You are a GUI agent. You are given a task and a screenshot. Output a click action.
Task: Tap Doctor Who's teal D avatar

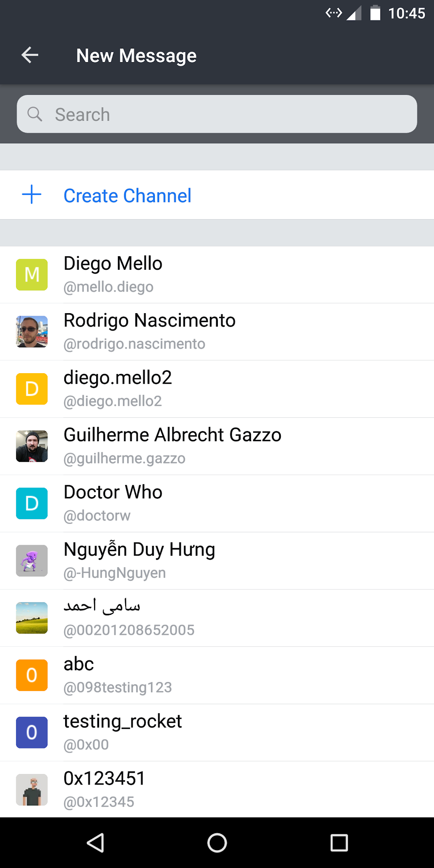tap(32, 503)
